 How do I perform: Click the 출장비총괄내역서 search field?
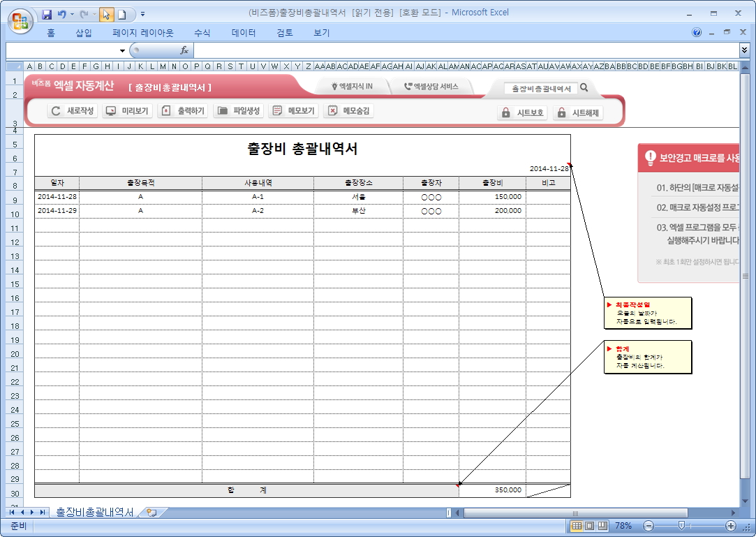point(540,89)
